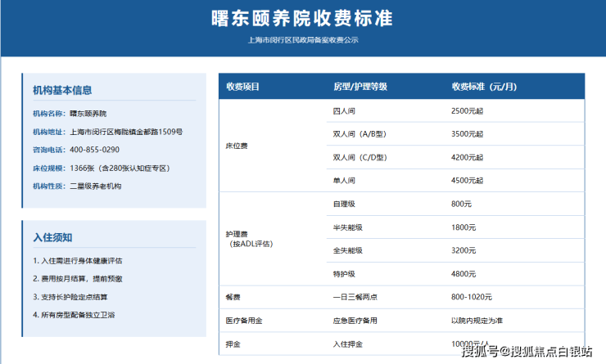Click the 床位费 row label
Viewport: 606px width, 364px height.
point(237,146)
